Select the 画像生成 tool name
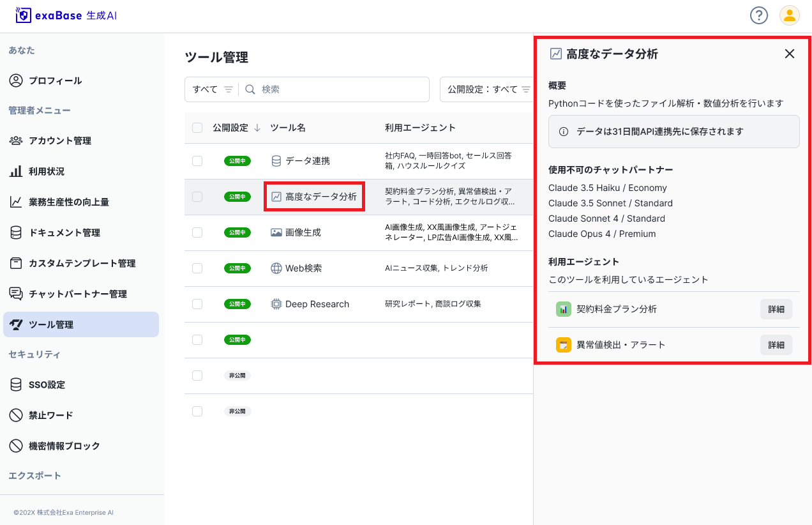Image resolution: width=812 pixels, height=525 pixels. 303,232
